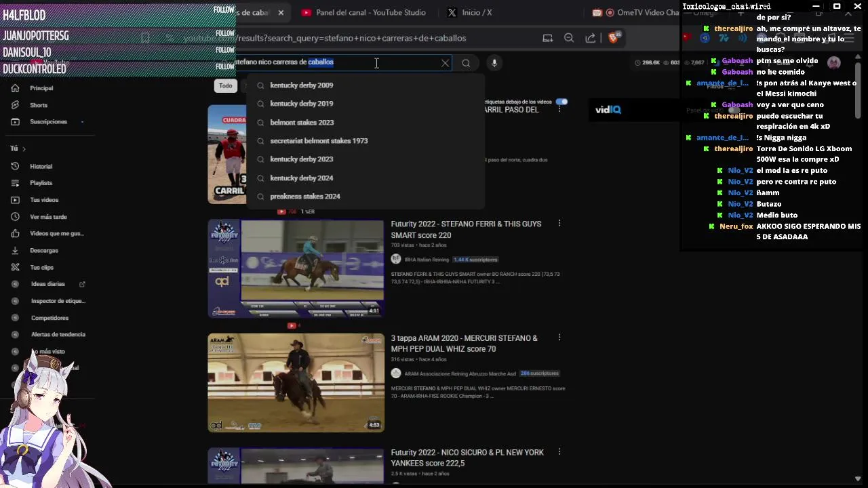868x488 pixels.
Task: Expand the Tú section chevron
Action: coord(24,148)
